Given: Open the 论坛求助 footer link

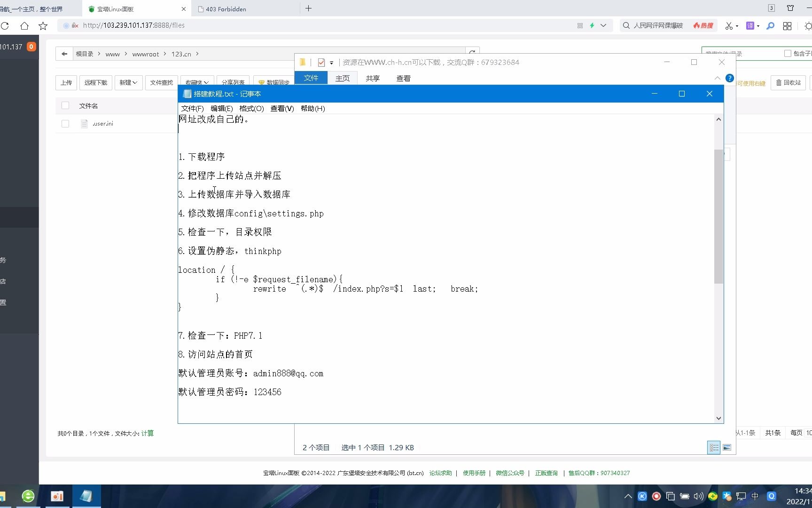Looking at the screenshot, I should (x=440, y=473).
